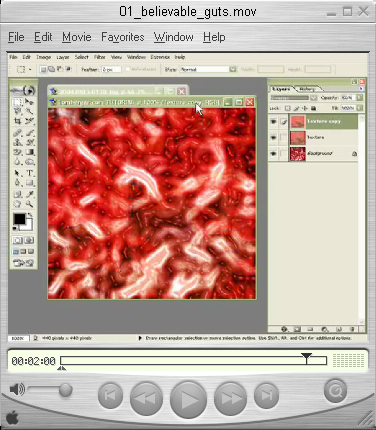376x430 pixels.
Task: Open QuickTime Favorites menu
Action: point(123,37)
